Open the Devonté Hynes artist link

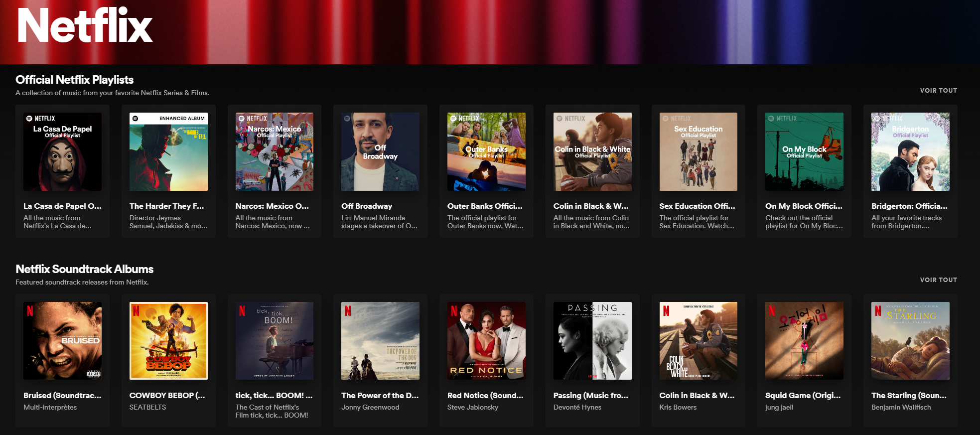[x=577, y=408]
